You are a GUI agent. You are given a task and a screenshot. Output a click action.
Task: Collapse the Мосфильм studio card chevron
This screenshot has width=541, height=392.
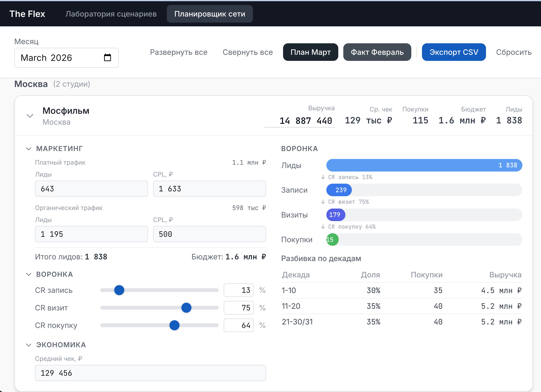pos(30,116)
